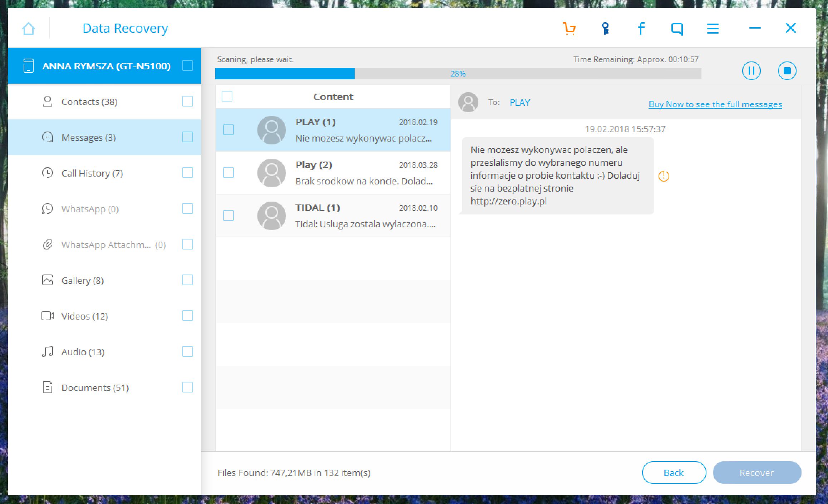The height and width of the screenshot is (504, 828).
Task: Click the Content column header
Action: click(x=333, y=97)
